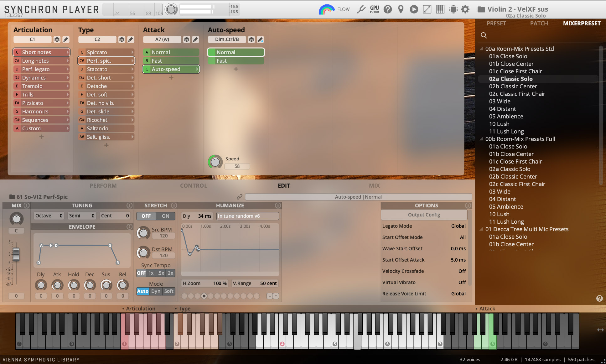Open preset folder icon next to Violin 2

point(481,9)
